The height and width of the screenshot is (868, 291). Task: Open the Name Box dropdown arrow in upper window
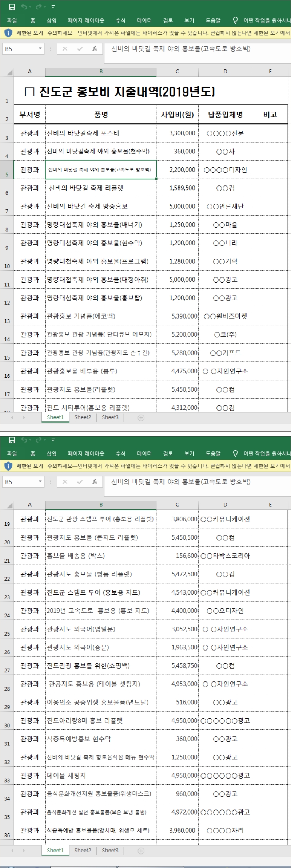[x=40, y=49]
